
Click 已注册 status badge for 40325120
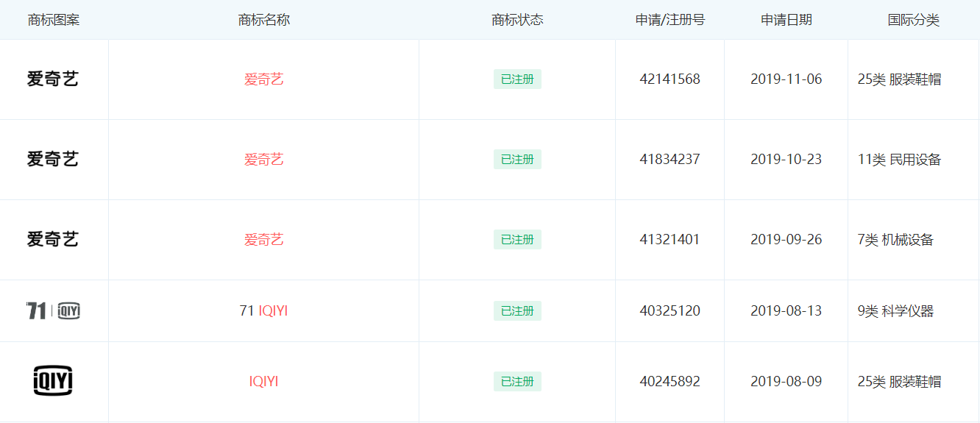tap(517, 311)
